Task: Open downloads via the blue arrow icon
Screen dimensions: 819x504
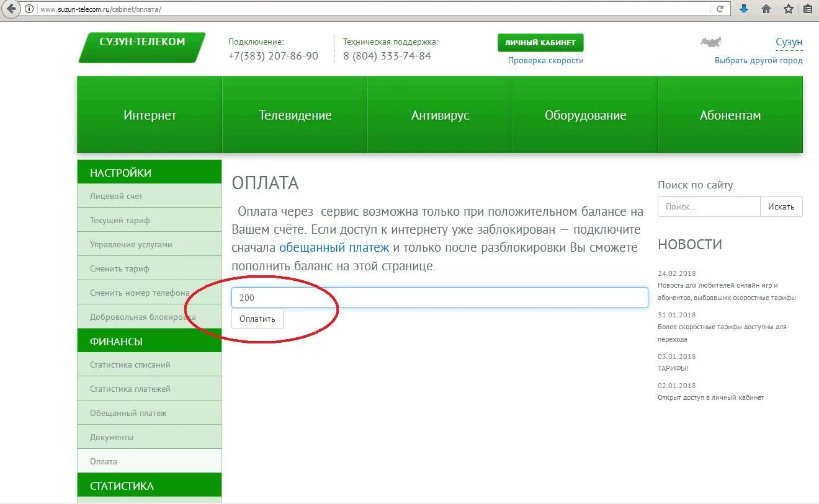Action: pyautogui.click(x=744, y=9)
